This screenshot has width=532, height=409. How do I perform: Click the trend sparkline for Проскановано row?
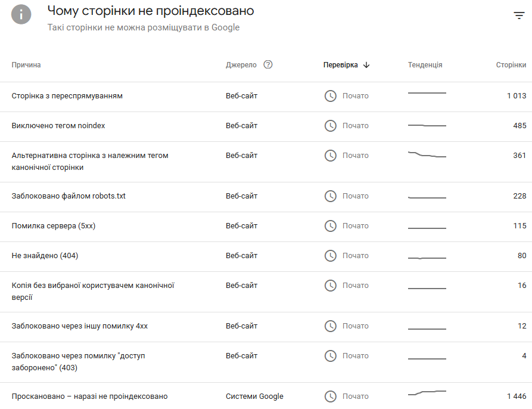pyautogui.click(x=427, y=393)
